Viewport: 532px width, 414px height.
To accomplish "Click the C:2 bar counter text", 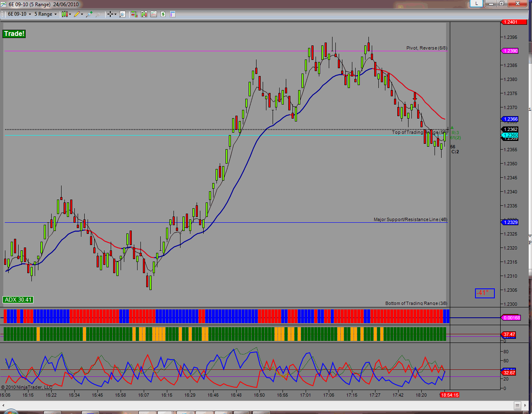I will (455, 152).
